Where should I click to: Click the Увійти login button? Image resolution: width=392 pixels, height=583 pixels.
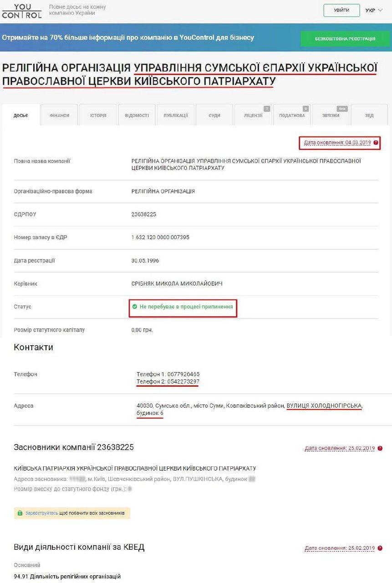341,10
